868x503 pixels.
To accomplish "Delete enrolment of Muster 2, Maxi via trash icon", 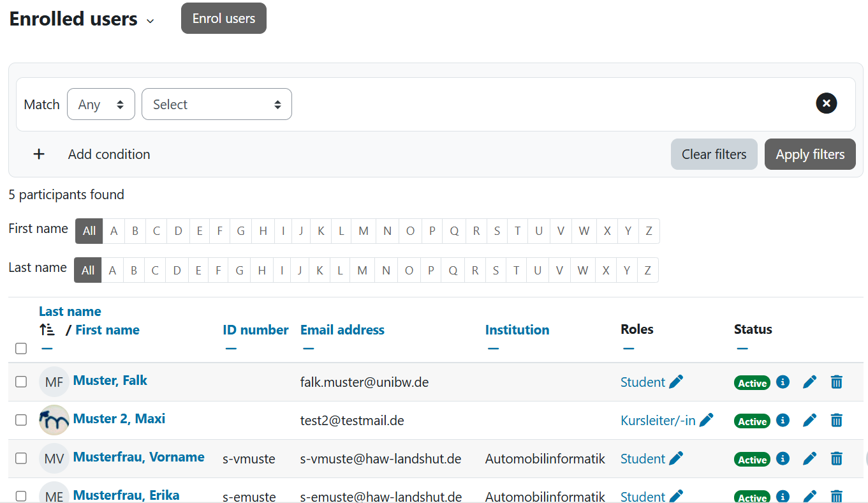I will (836, 420).
